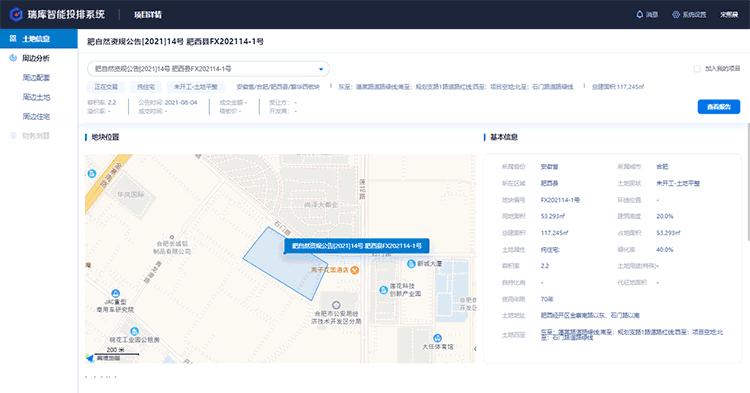Click the blue 查看报告 button
This screenshot has height=393, width=750.
(718, 107)
